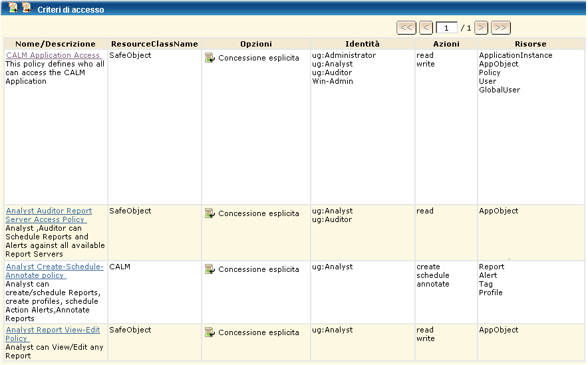Click SafeObject in CALM Application Access row
The height and width of the screenshot is (365, 588).
[x=130, y=55]
